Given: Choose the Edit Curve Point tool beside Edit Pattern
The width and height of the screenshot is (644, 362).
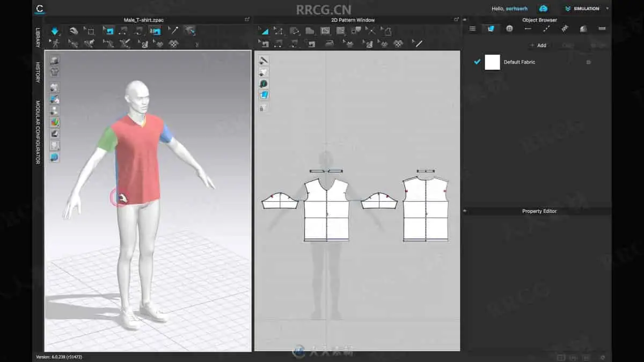Looking at the screenshot, I should tap(279, 31).
